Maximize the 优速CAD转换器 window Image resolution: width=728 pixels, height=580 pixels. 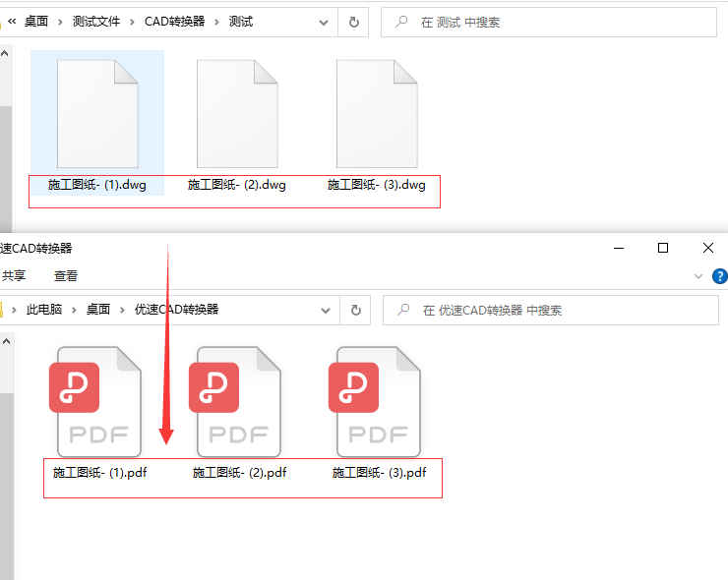663,249
